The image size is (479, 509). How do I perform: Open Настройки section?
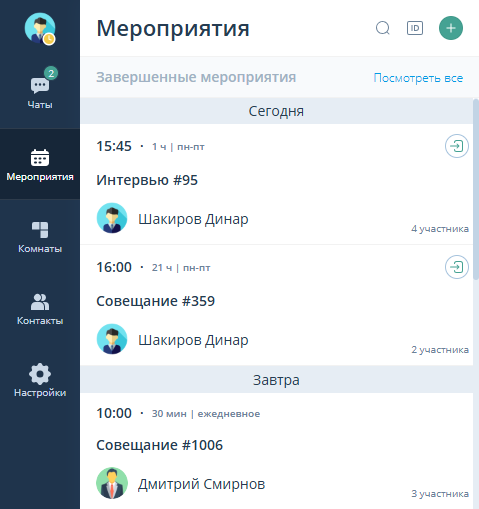(x=40, y=381)
